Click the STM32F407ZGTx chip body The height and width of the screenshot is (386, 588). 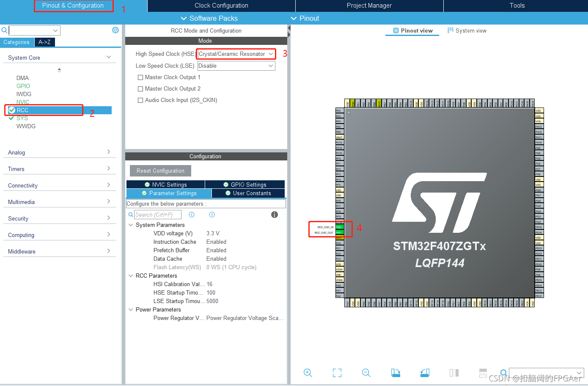coord(440,203)
